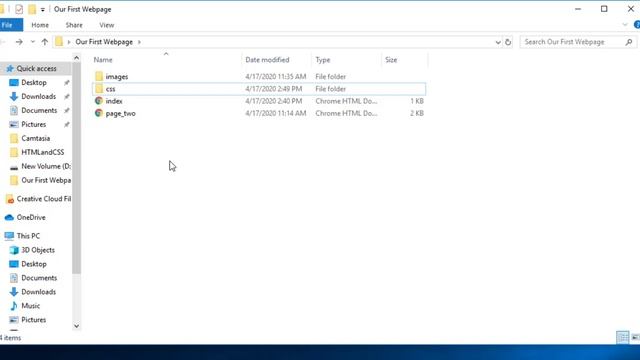Click File folder type of images row
Image resolution: width=640 pixels, height=360 pixels.
(331, 76)
